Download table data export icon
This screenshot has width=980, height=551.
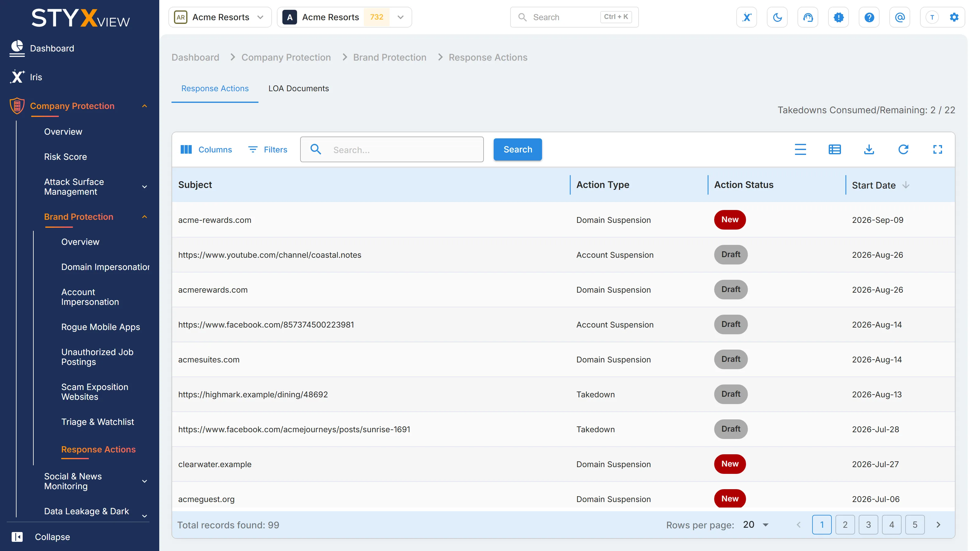[869, 149]
